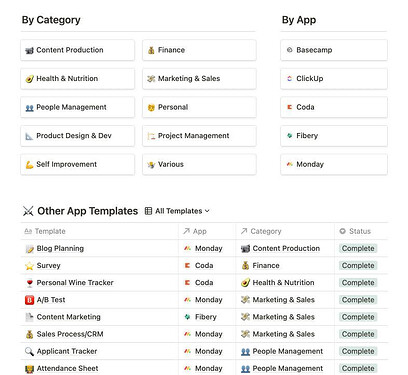Click the Basecamp logo icon
The image size is (408, 375).
click(x=289, y=50)
